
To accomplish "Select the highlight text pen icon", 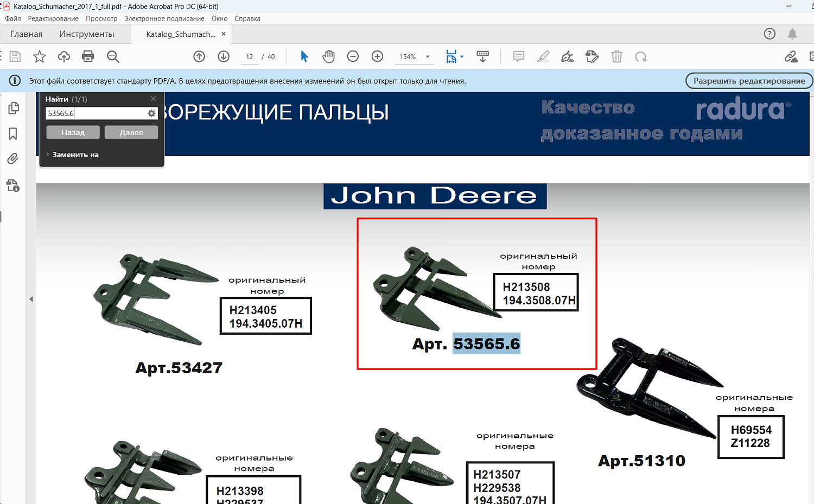I will click(x=543, y=56).
